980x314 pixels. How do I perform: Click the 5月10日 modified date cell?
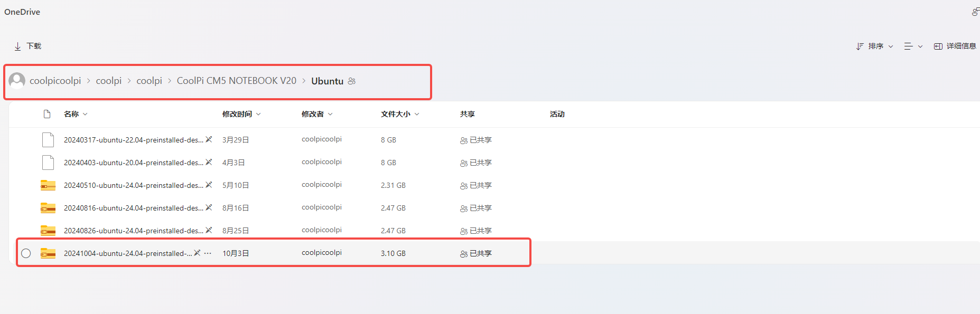click(x=236, y=185)
